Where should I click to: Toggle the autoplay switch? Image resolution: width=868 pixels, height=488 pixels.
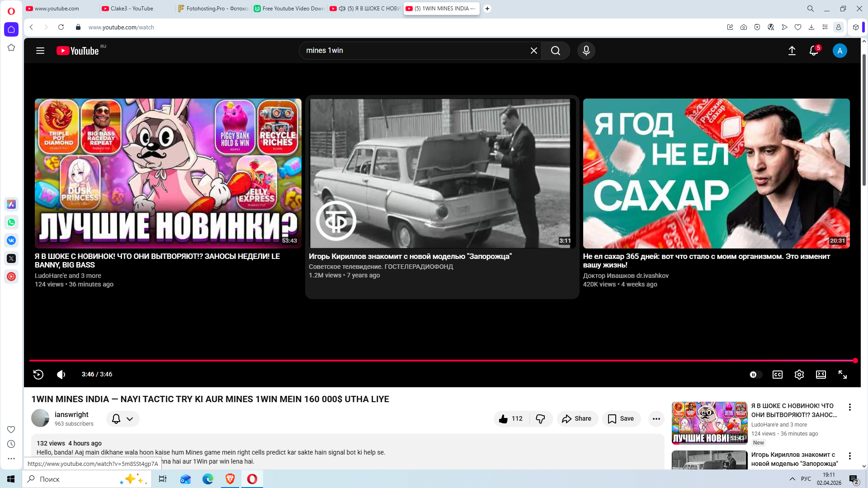pos(755,375)
